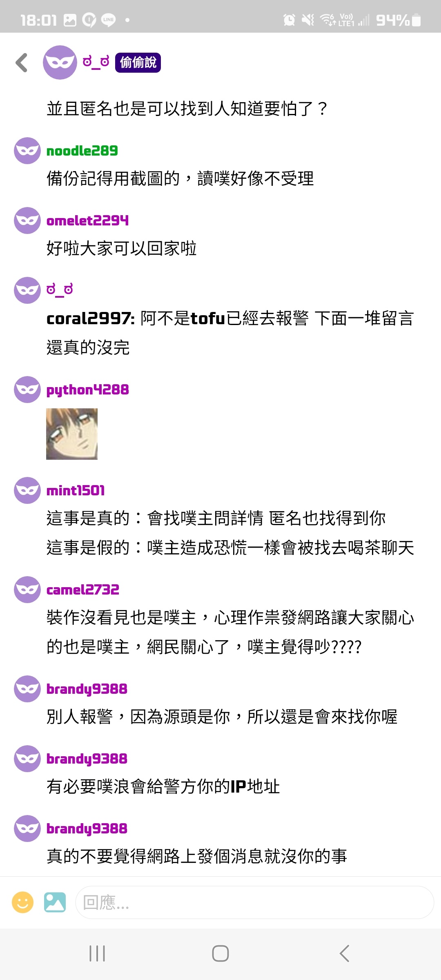Image resolution: width=441 pixels, height=980 pixels.
Task: Tap the back arrow at top left
Action: [22, 62]
